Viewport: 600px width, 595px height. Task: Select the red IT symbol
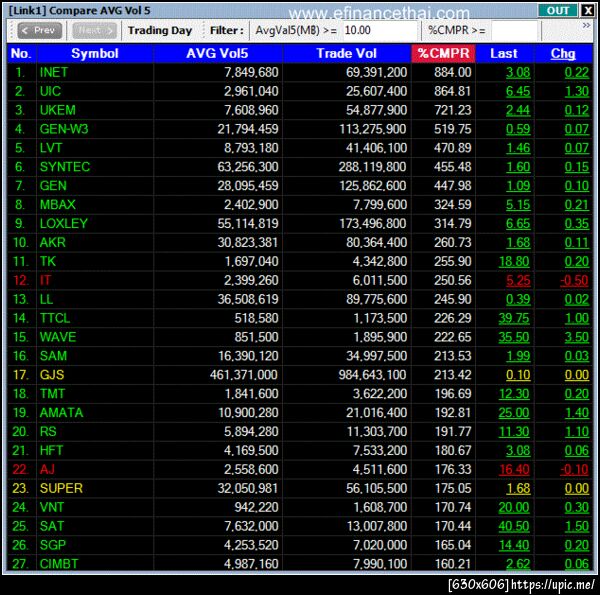pyautogui.click(x=45, y=280)
